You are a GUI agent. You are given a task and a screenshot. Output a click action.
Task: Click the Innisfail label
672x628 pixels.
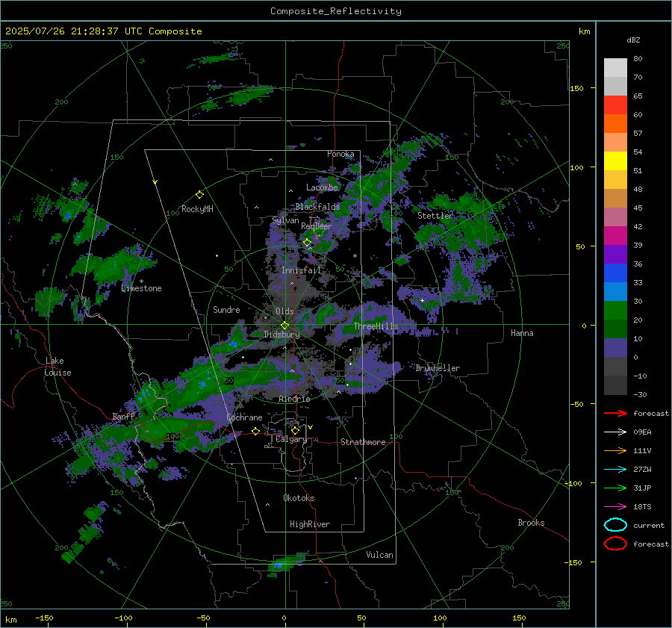tap(301, 270)
